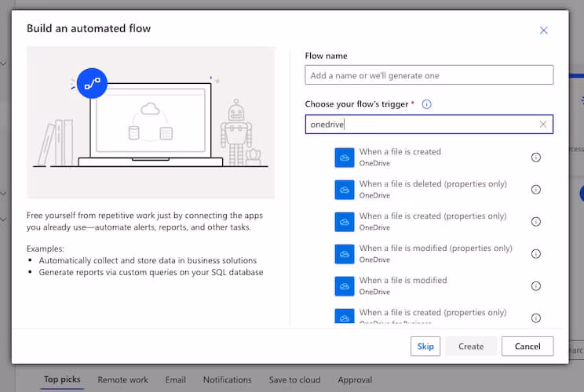This screenshot has height=392, width=584.
Task: Switch to the Top picks tab
Action: [x=62, y=379]
